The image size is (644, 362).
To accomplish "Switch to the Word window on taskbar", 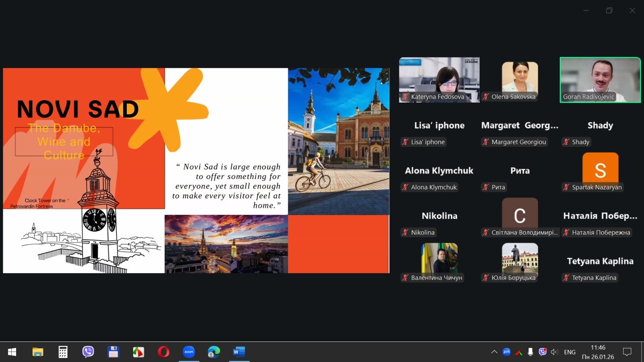I will tap(239, 352).
